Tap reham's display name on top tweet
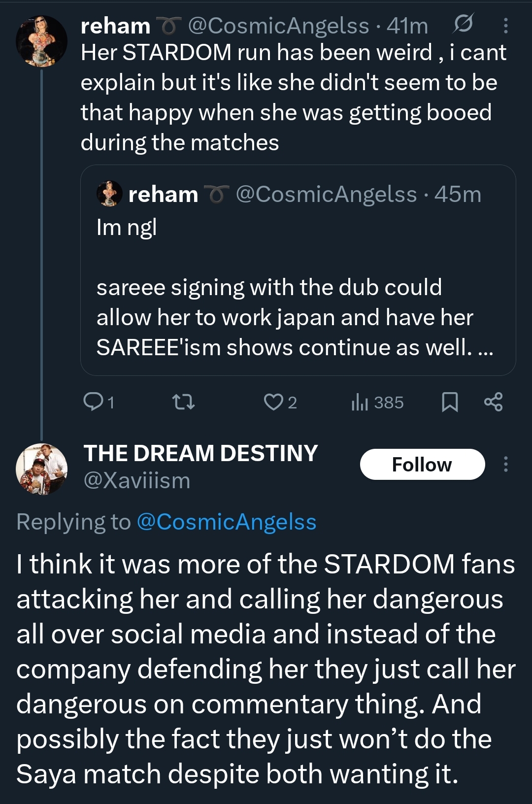The image size is (532, 804). pyautogui.click(x=115, y=26)
